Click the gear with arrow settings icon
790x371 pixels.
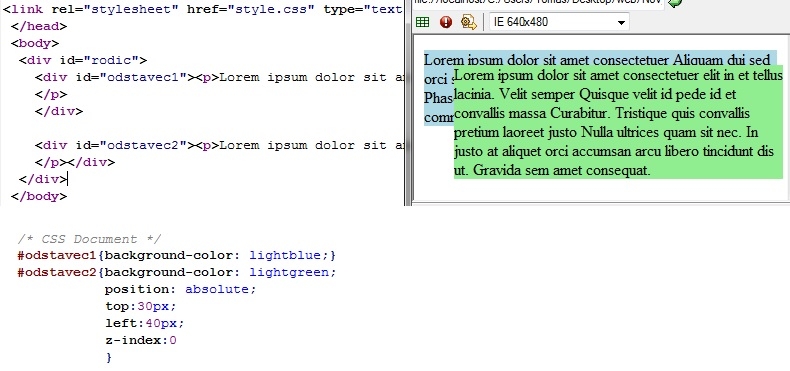(469, 22)
